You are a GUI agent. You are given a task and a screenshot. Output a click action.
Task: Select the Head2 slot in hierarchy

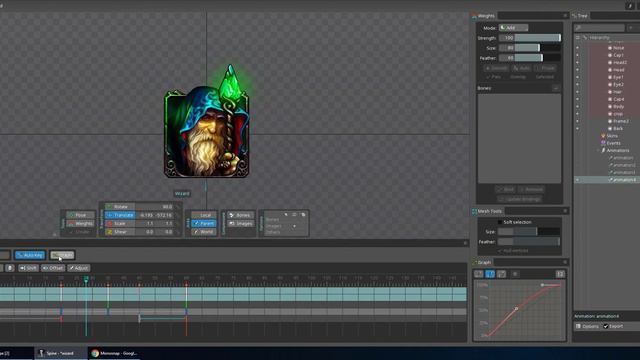pos(619,62)
